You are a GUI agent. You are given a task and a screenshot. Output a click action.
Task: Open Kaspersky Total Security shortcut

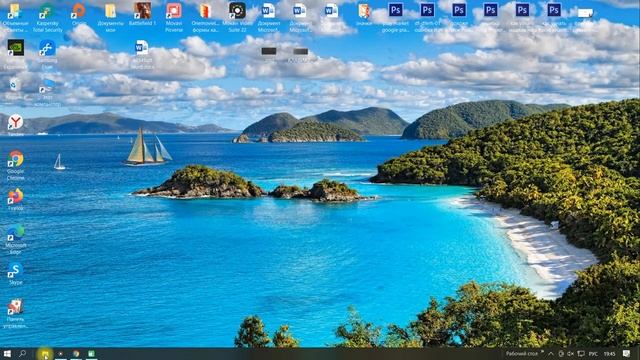(47, 17)
